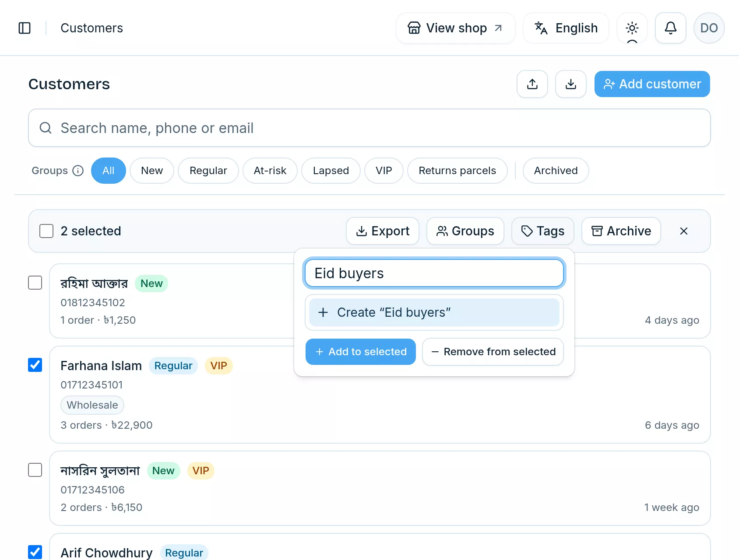Viewport: 739px width, 560px height.
Task: Click the upload import icon button
Action: 532,84
